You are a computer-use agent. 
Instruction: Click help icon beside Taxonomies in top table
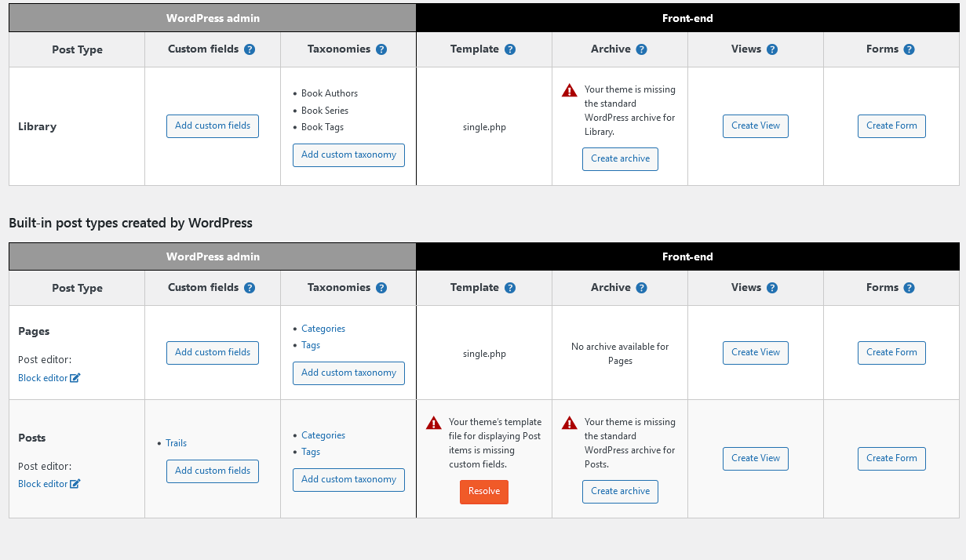381,49
